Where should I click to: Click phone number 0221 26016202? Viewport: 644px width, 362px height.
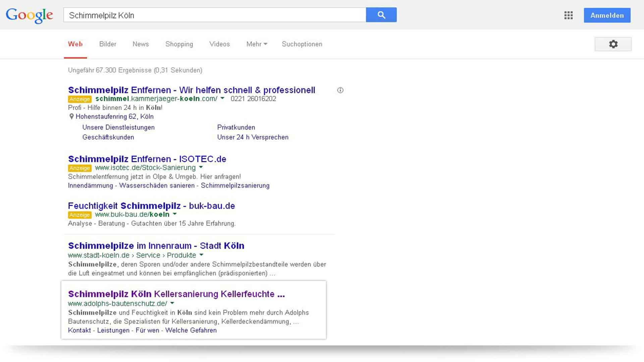tap(253, 99)
